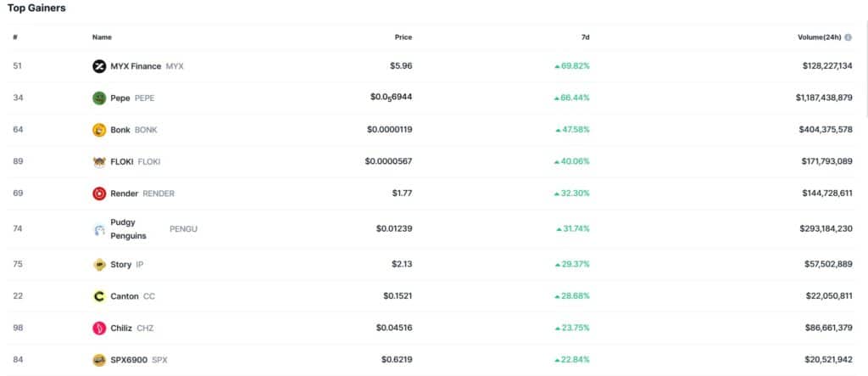
Task: Sort by the Name column header
Action: (x=102, y=37)
